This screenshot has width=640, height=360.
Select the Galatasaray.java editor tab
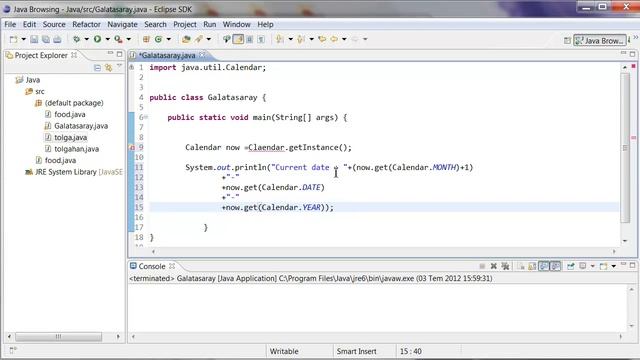(166, 55)
